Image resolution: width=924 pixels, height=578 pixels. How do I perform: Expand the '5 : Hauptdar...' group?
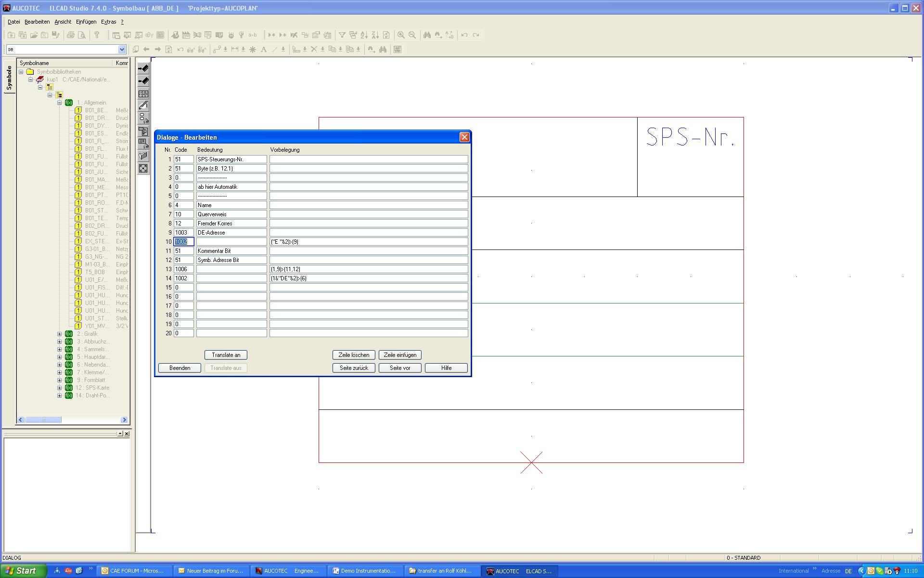(x=60, y=357)
